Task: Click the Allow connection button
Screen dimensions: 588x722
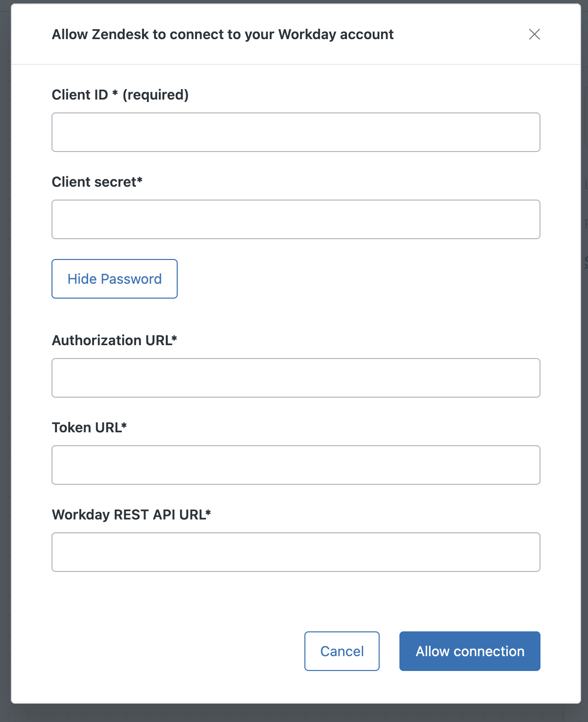Action: [469, 651]
